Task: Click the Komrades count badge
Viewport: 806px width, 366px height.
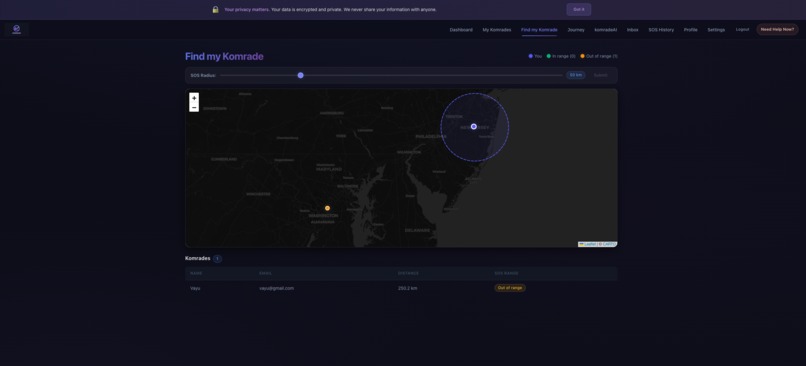Action: pos(217,259)
